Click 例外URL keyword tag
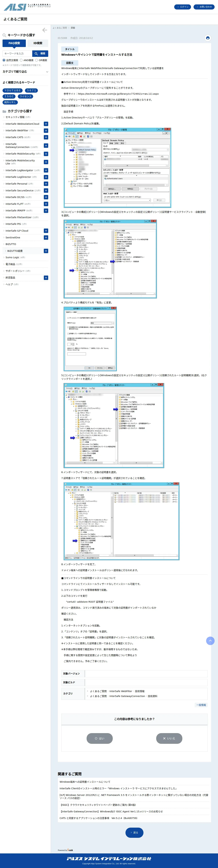 click(x=10, y=102)
